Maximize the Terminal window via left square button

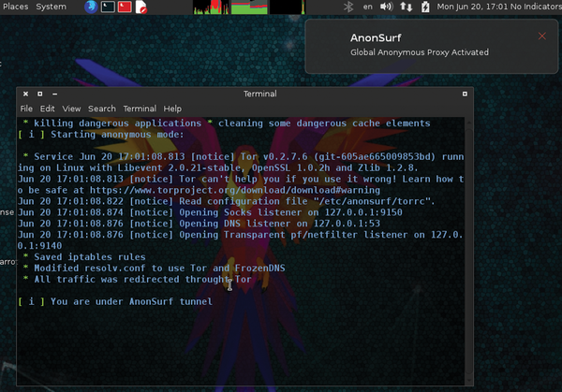click(39, 94)
